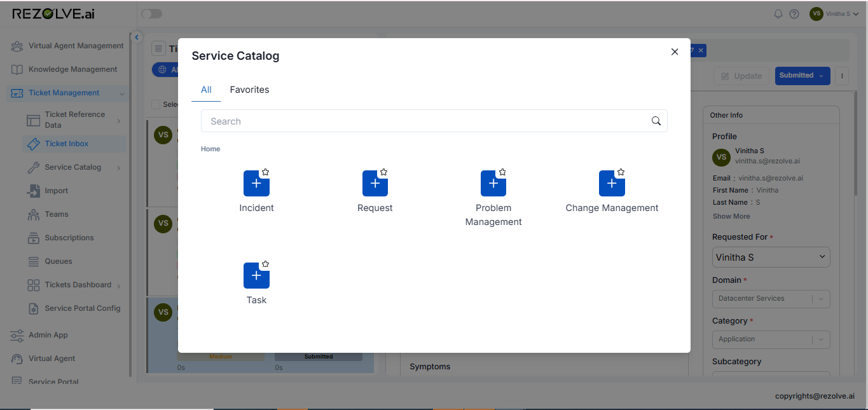Open the Requested For dropdown
This screenshot has width=868, height=410.
click(771, 257)
